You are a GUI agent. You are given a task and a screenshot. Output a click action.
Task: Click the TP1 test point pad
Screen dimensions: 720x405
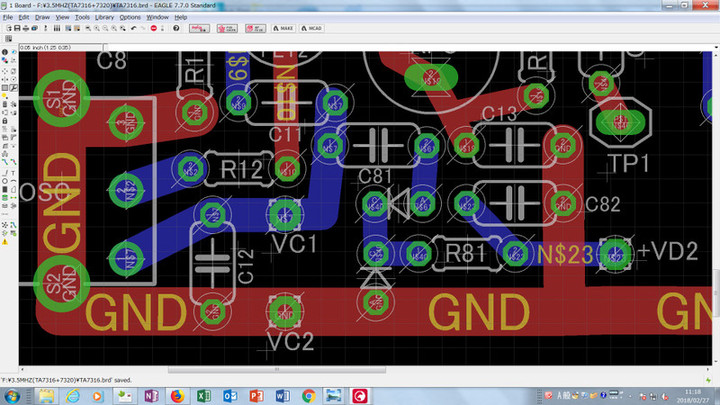click(x=621, y=122)
